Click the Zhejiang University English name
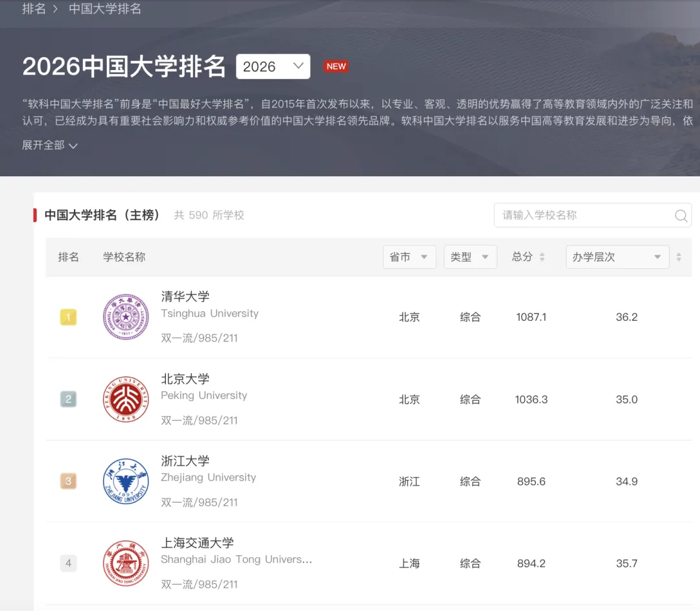Viewport: 700px width, 611px height. pos(209,478)
